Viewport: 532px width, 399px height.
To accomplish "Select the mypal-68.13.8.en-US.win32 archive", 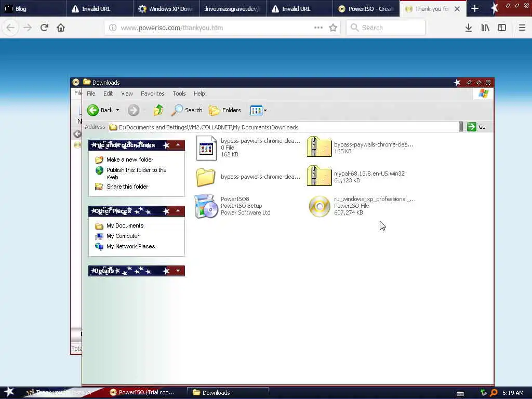I will click(x=319, y=176).
